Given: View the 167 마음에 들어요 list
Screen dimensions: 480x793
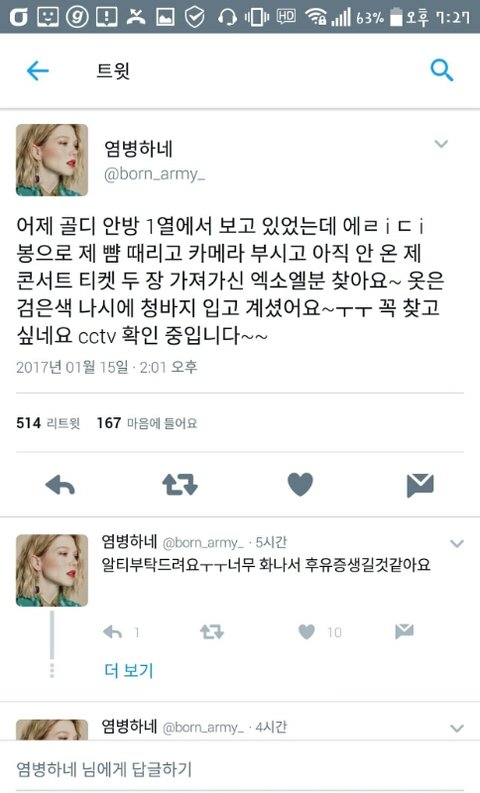Looking at the screenshot, I should click(147, 423).
